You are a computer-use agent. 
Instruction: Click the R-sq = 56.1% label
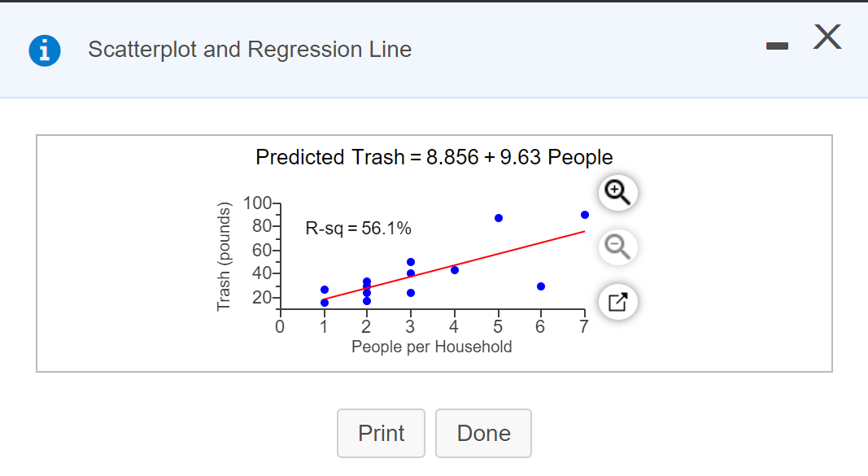pos(358,228)
